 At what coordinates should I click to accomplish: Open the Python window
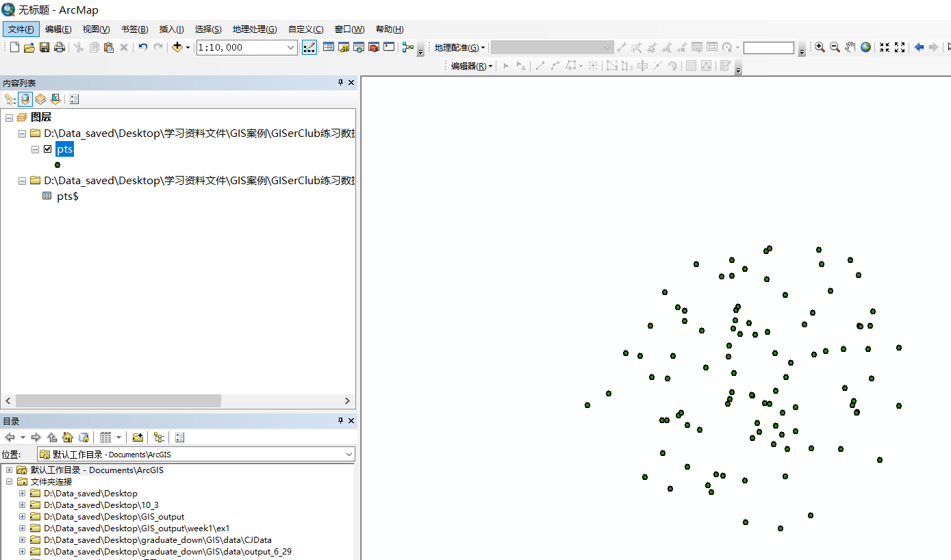pos(389,47)
